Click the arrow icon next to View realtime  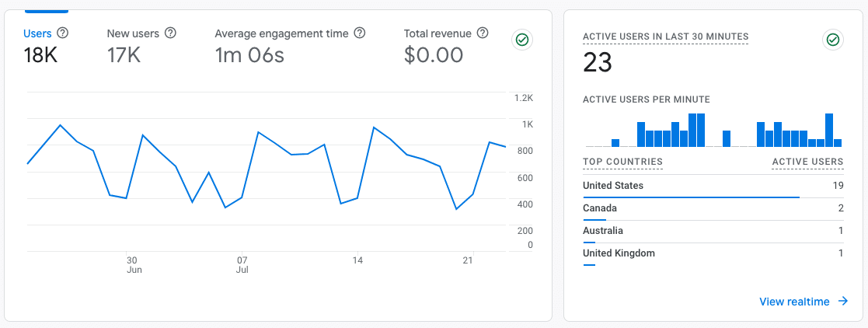[x=843, y=302]
